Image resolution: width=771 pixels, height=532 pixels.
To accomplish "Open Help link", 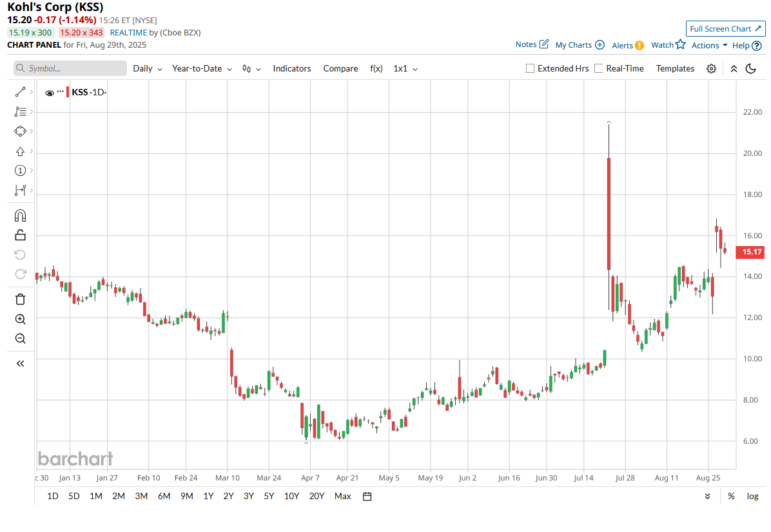I will (x=747, y=45).
